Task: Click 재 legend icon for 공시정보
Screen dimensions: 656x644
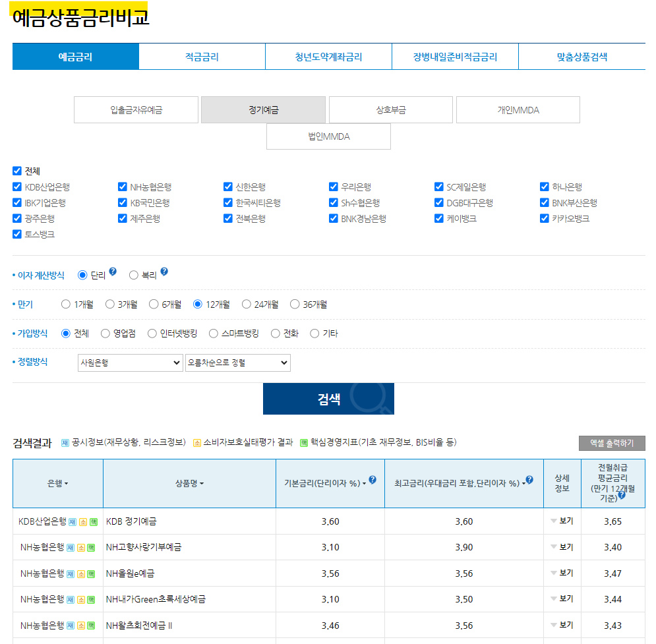Action: click(65, 443)
